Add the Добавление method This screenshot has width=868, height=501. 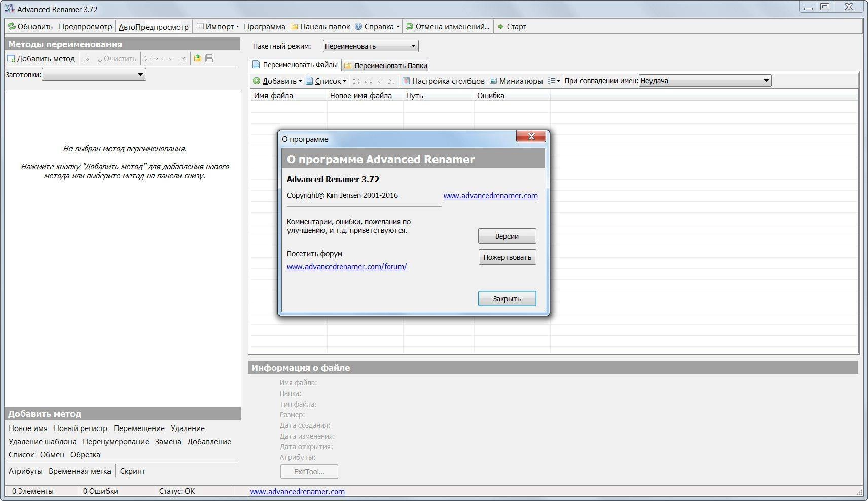click(209, 442)
